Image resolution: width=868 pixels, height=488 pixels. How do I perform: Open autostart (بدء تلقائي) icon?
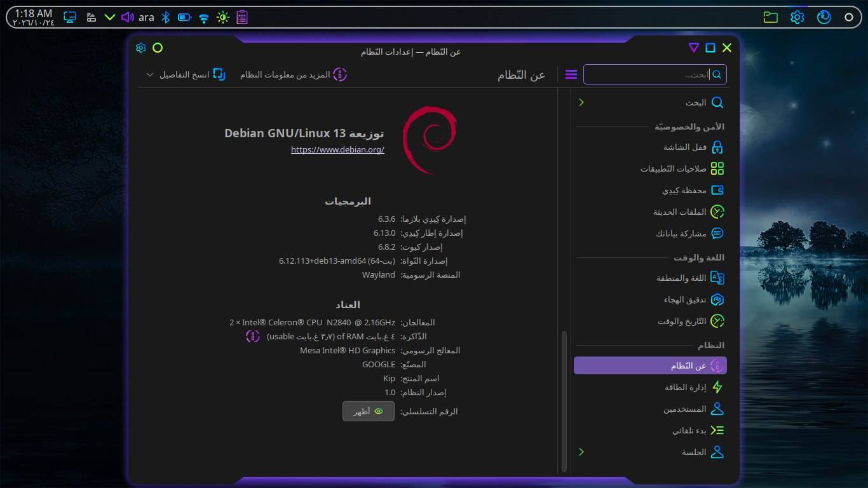(x=717, y=430)
